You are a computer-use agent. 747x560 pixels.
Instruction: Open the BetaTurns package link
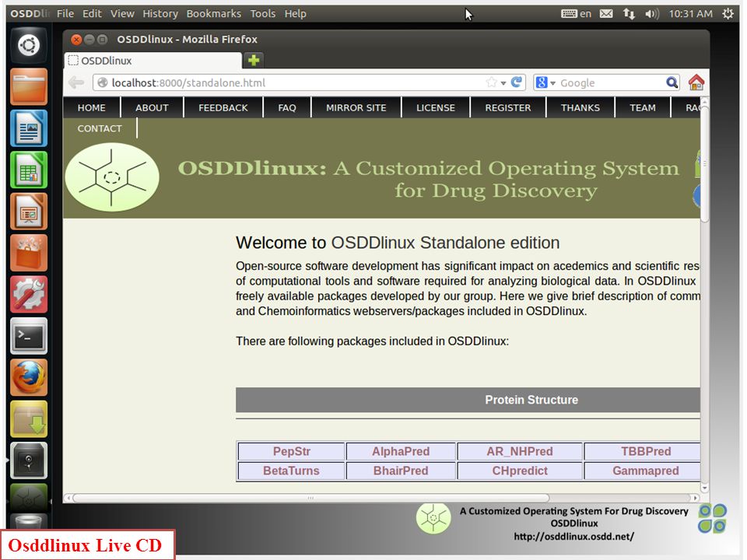point(292,471)
